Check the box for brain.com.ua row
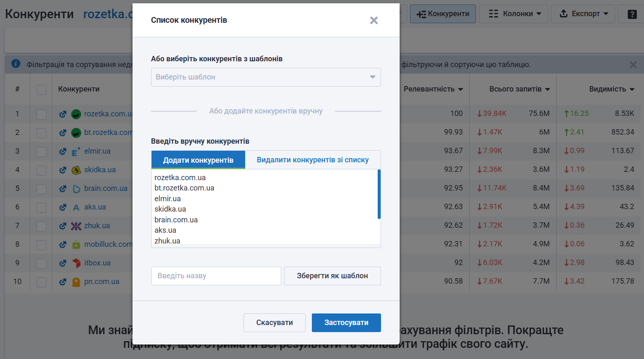Viewport: 644px width, 359px height. tap(41, 189)
